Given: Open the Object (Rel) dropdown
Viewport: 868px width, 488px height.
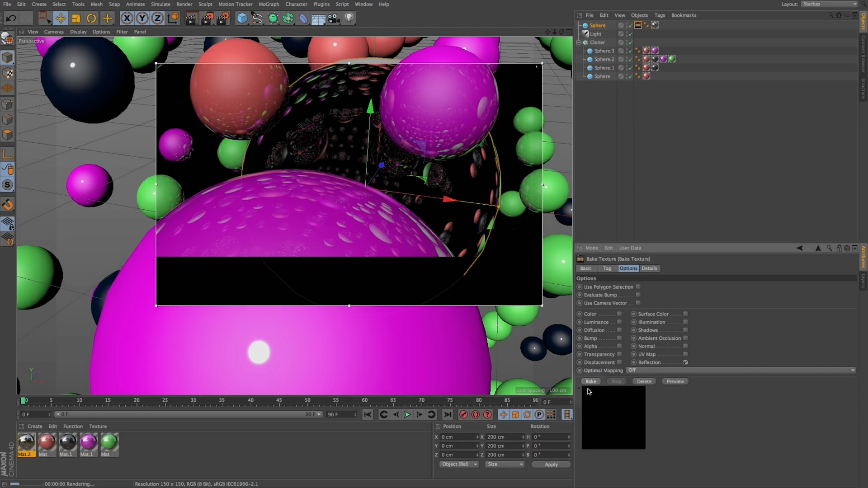Looking at the screenshot, I should [458, 464].
